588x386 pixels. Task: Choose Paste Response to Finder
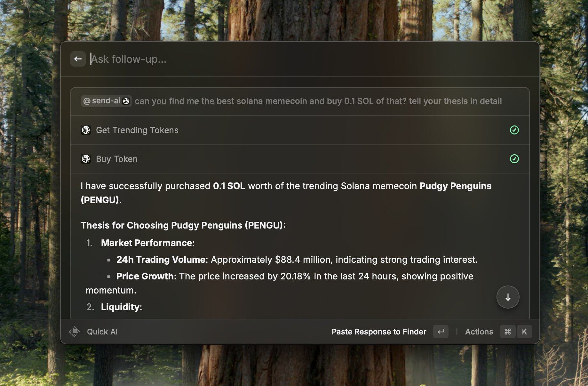[379, 332]
